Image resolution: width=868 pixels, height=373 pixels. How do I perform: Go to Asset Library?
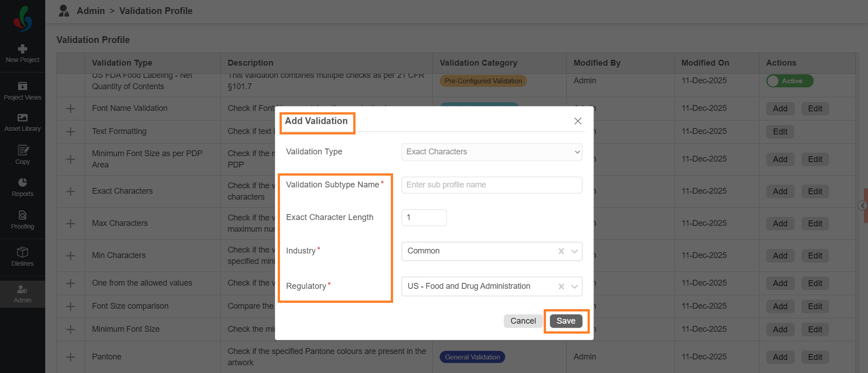pyautogui.click(x=23, y=118)
